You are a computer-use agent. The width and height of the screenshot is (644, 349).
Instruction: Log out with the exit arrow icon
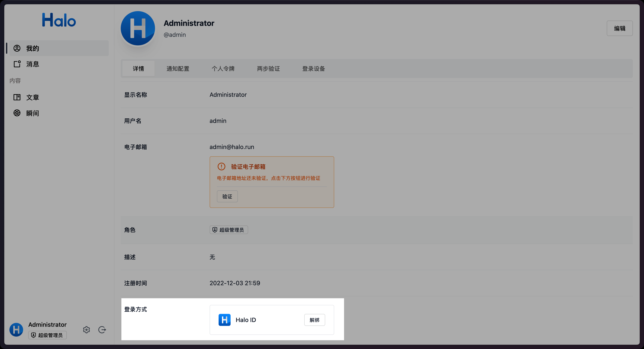(x=102, y=330)
